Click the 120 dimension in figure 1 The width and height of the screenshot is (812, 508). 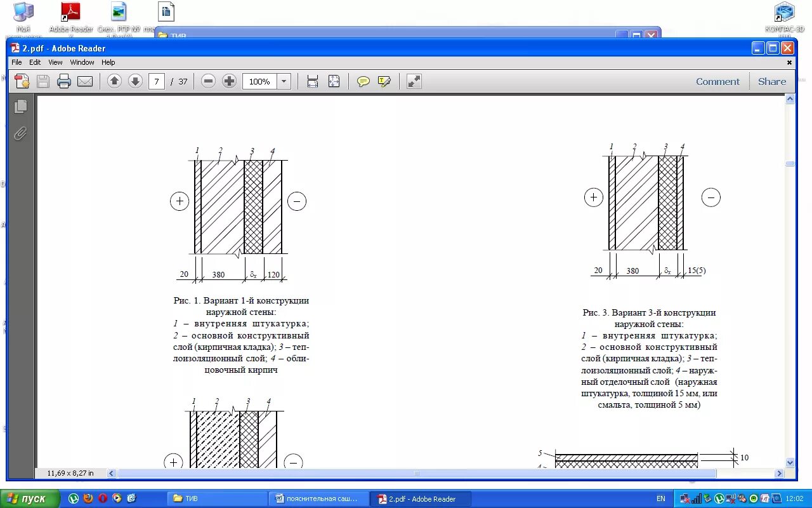(273, 274)
